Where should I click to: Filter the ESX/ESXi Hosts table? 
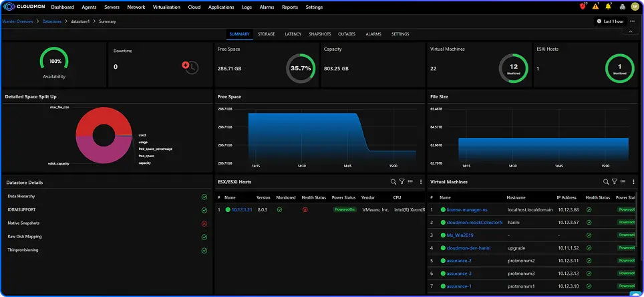pyautogui.click(x=402, y=181)
